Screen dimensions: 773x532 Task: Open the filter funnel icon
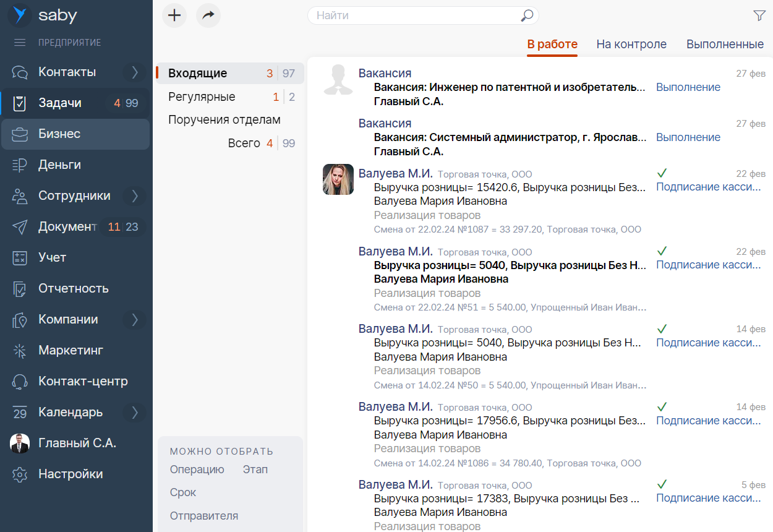click(759, 16)
